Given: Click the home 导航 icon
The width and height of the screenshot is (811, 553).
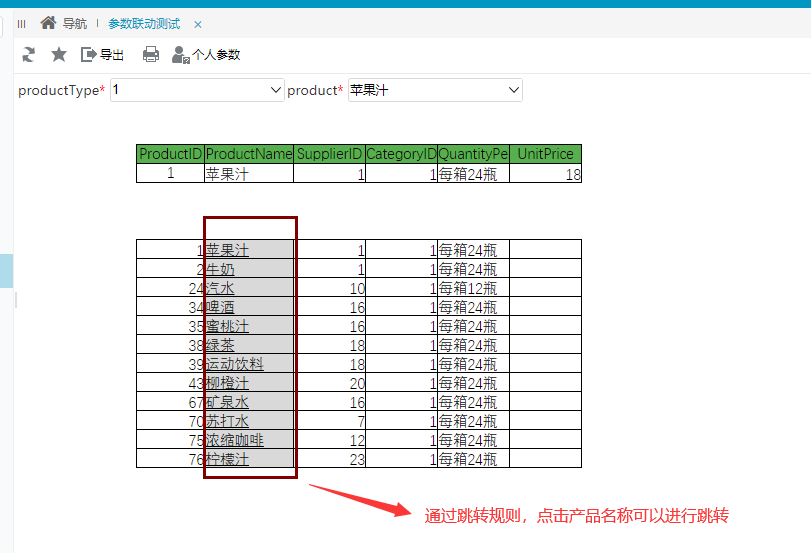Looking at the screenshot, I should click(x=48, y=23).
